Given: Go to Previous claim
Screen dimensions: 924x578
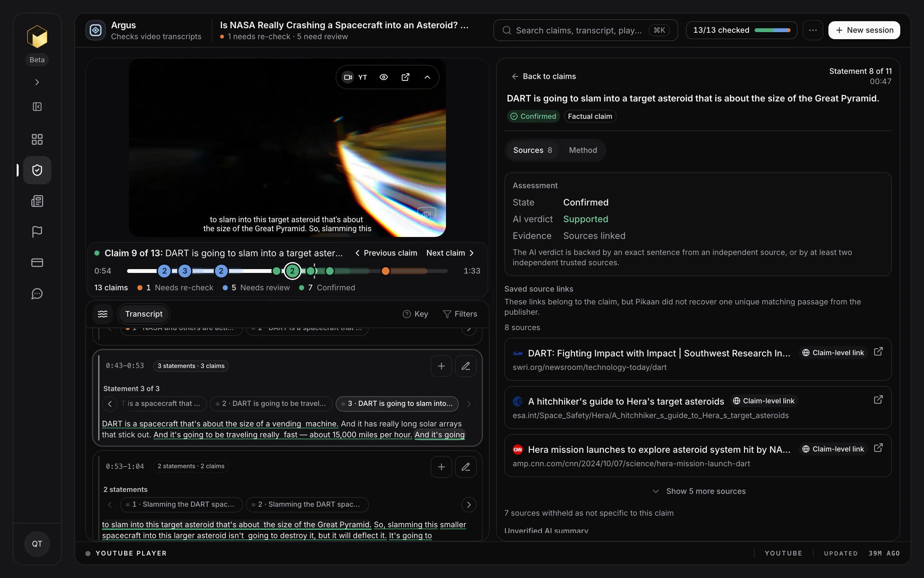Looking at the screenshot, I should (386, 253).
